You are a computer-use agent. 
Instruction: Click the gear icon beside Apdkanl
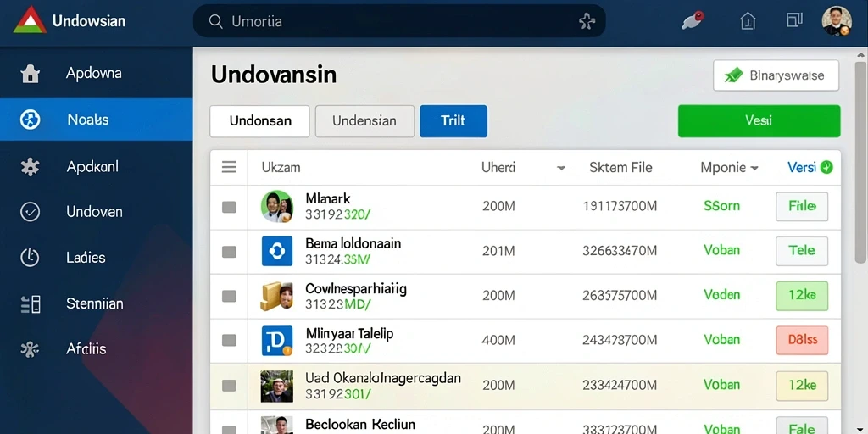30,167
